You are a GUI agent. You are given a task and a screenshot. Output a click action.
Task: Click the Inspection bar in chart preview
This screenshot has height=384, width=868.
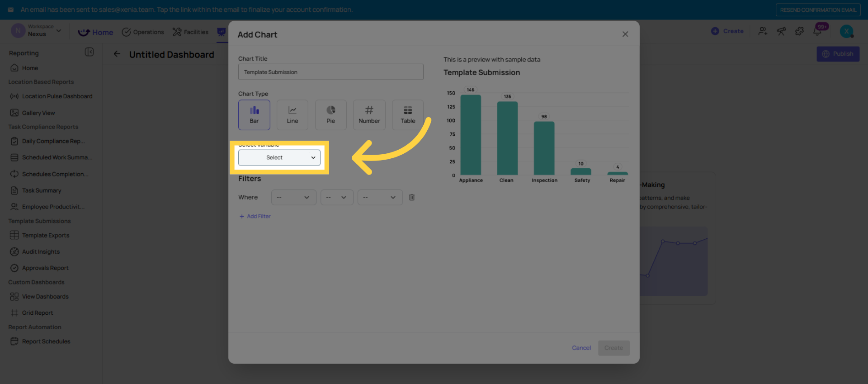click(x=544, y=148)
